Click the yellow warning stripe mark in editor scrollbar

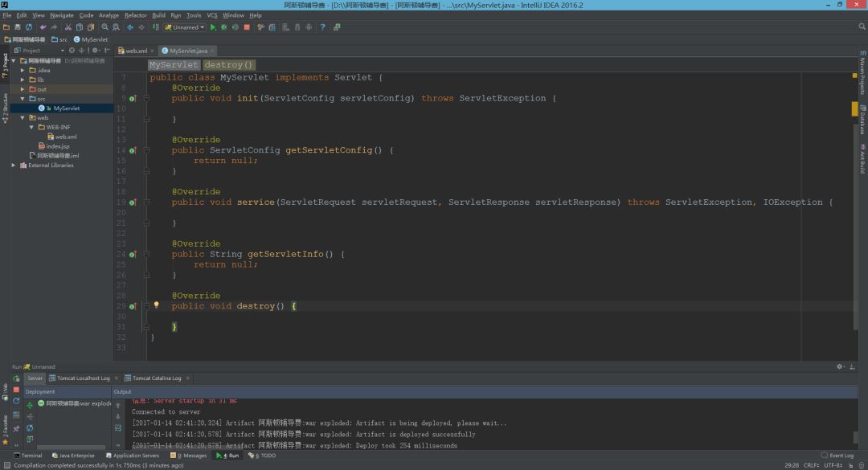tap(854, 108)
